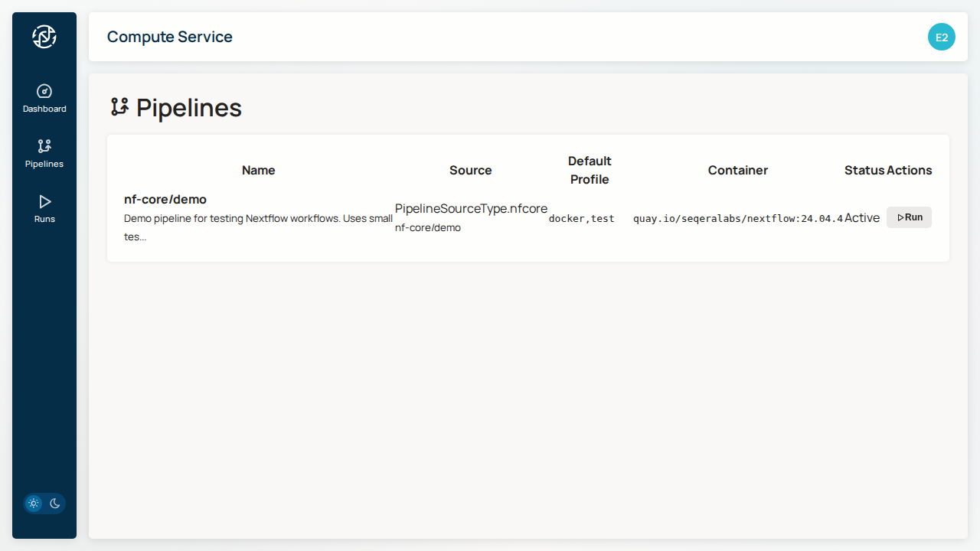Click the Status column header
This screenshot has width=980, height=551.
click(x=864, y=171)
